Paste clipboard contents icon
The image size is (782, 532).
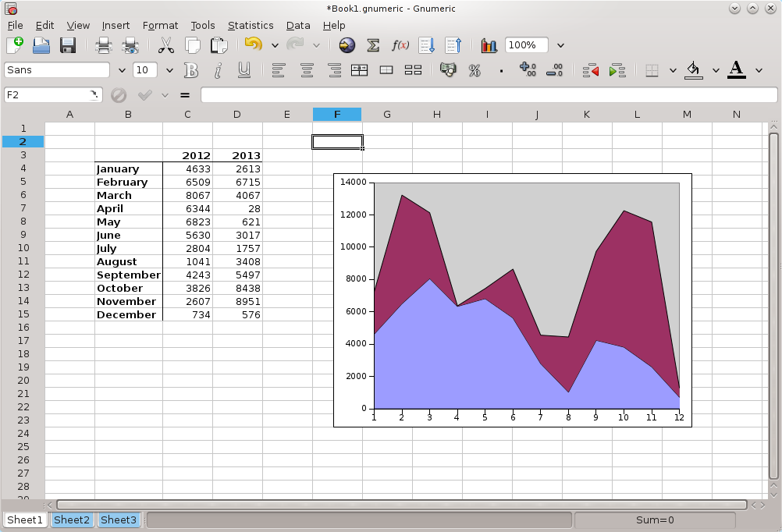click(x=219, y=45)
